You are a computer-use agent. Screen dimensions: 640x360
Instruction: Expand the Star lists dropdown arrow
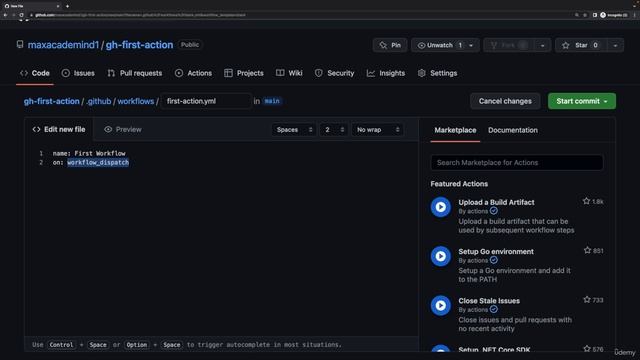[615, 45]
